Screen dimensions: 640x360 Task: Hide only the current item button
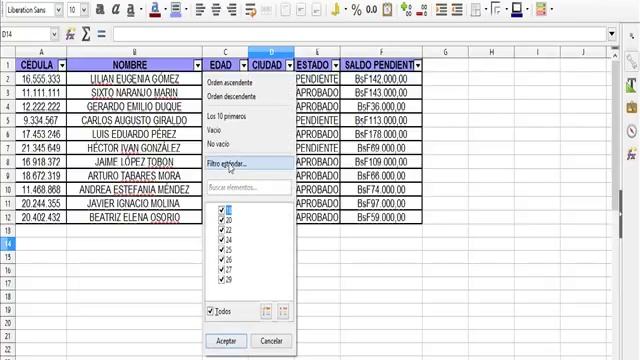click(x=283, y=312)
